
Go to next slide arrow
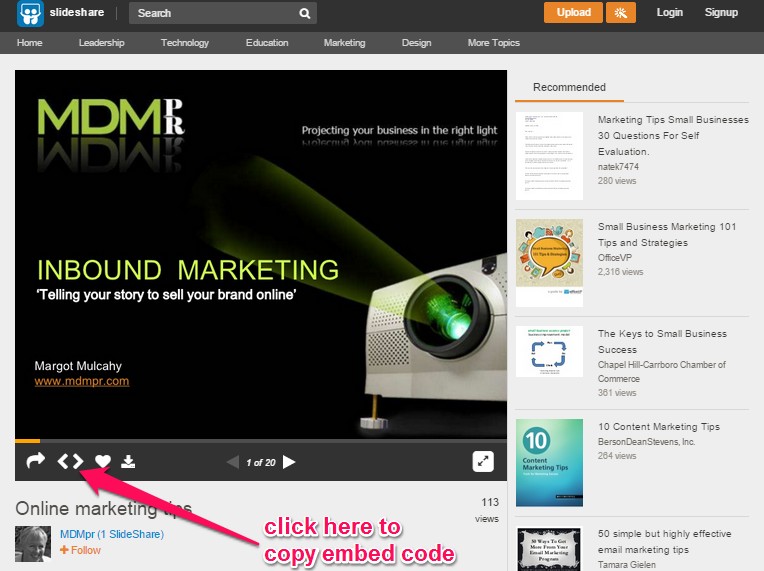[x=289, y=462]
